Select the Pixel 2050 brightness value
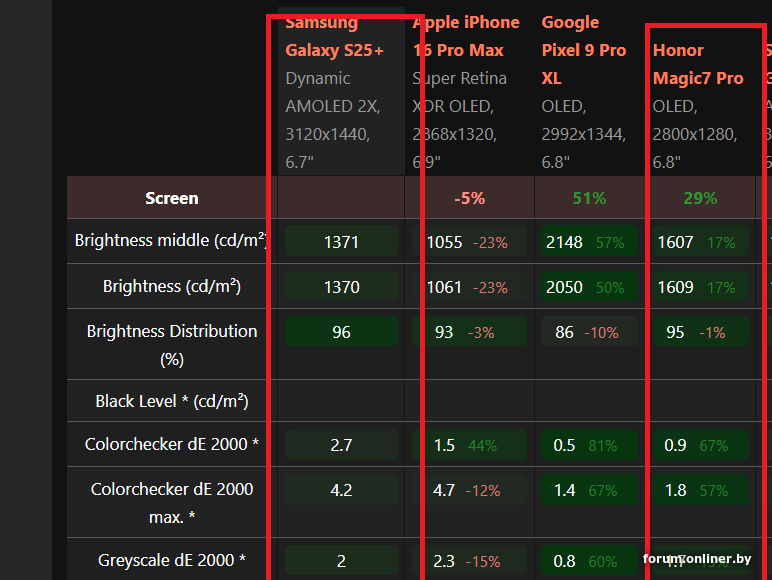 564,287
